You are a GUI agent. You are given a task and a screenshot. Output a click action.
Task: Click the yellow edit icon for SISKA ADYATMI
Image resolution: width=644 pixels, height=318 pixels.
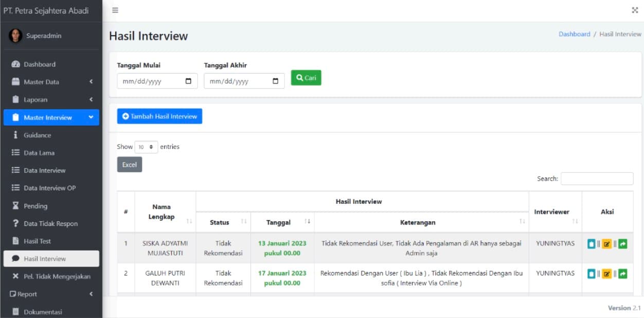point(607,244)
